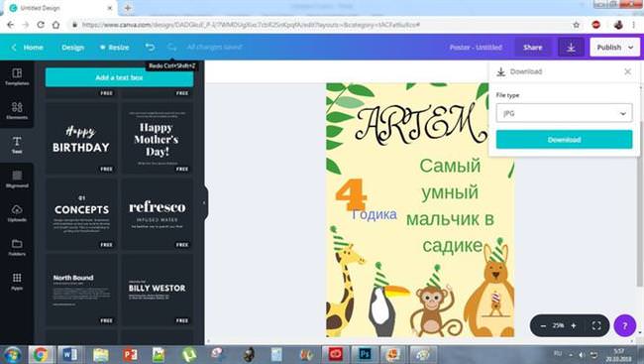Open the Design menu
The width and height of the screenshot is (644, 364).
72,48
